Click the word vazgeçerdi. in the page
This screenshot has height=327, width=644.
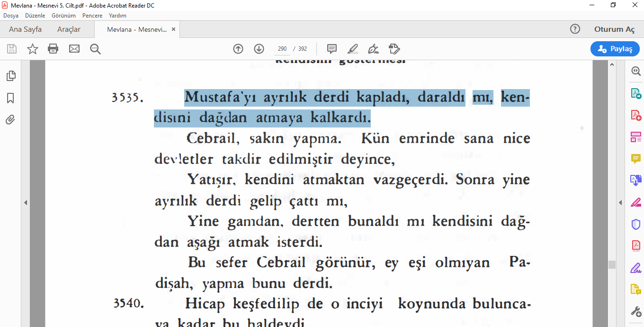411,181
